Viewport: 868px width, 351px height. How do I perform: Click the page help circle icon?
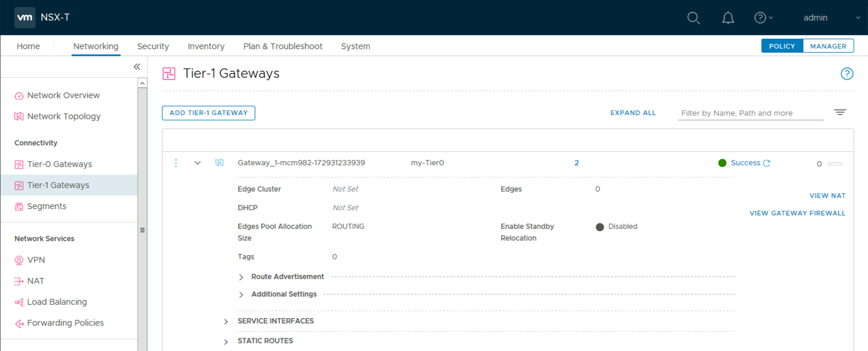pos(846,74)
